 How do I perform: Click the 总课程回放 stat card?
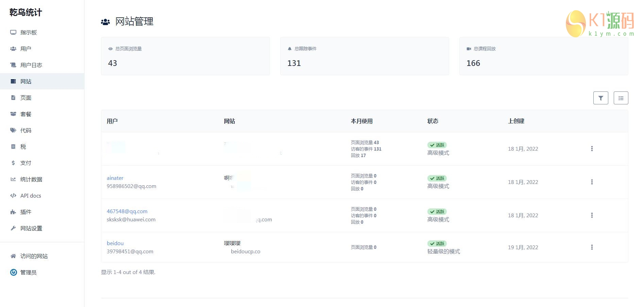coord(544,56)
